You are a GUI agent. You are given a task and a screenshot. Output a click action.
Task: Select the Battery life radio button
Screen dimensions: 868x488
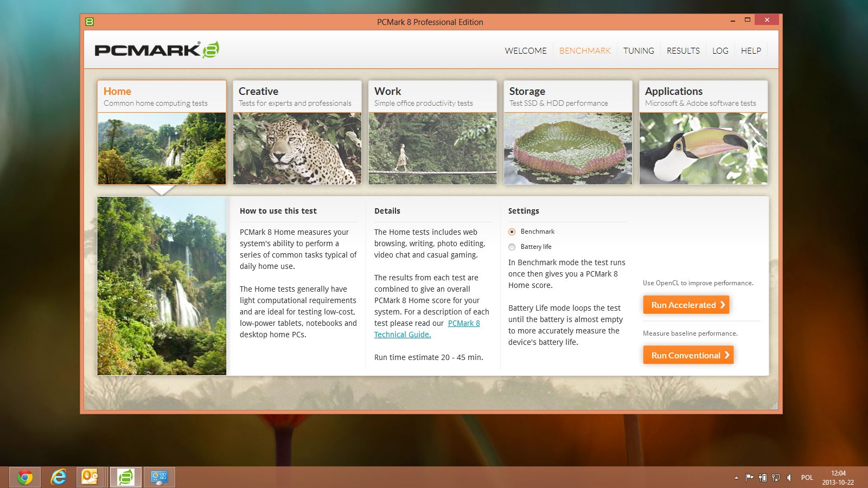click(512, 247)
